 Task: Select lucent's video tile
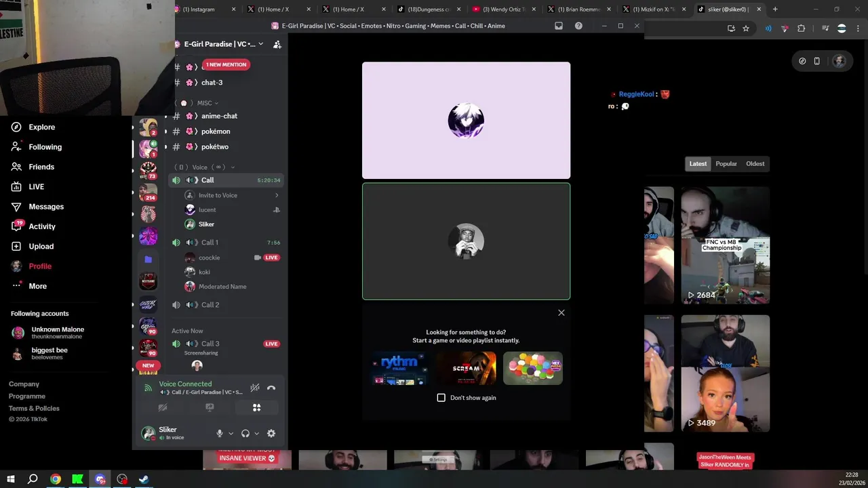pos(466,121)
